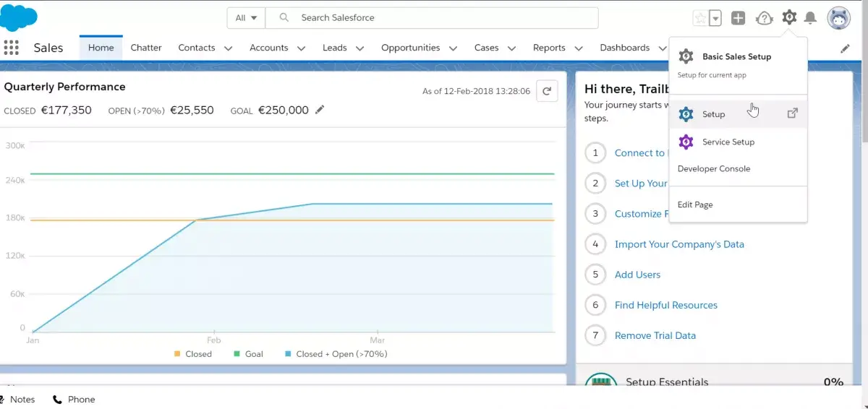Click the Salesforce cloud logo

click(x=18, y=17)
